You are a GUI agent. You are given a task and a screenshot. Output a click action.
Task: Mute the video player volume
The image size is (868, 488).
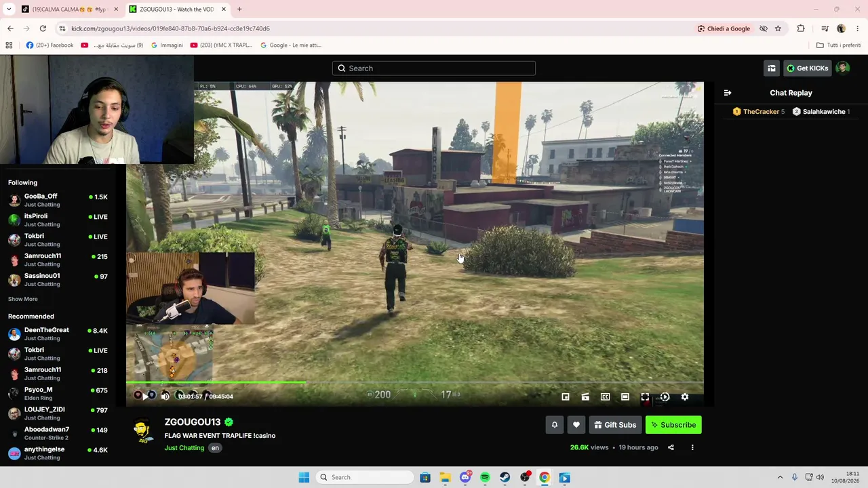pyautogui.click(x=165, y=396)
